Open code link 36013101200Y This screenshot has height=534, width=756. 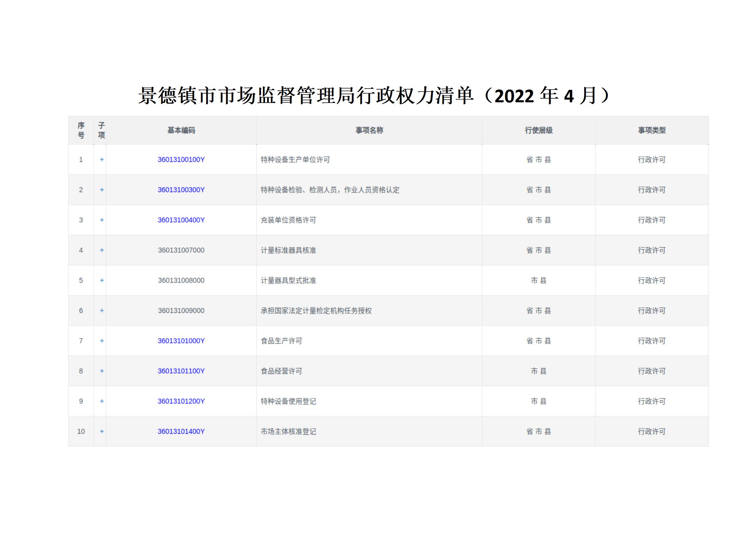[x=181, y=401]
